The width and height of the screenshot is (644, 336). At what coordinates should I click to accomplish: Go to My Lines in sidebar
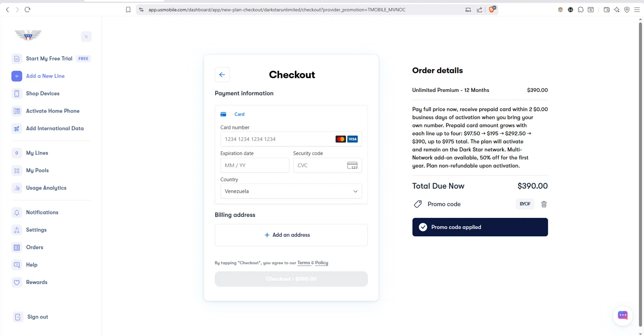(x=37, y=153)
